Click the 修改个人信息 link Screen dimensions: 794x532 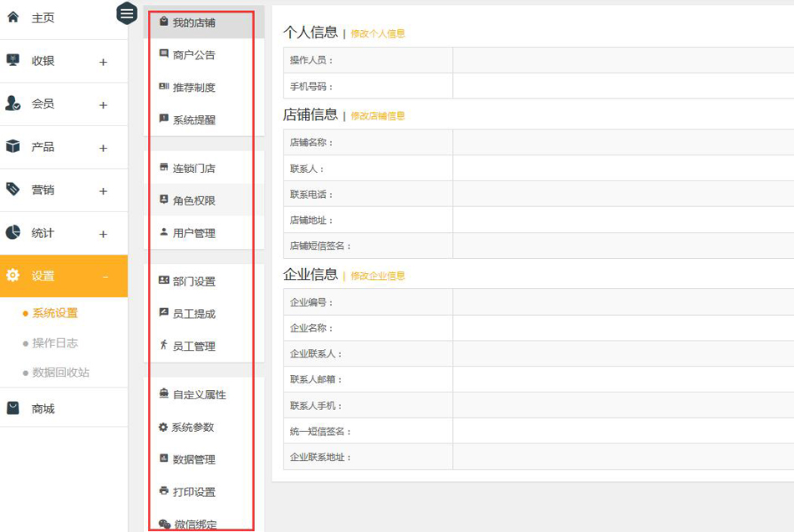(378, 33)
